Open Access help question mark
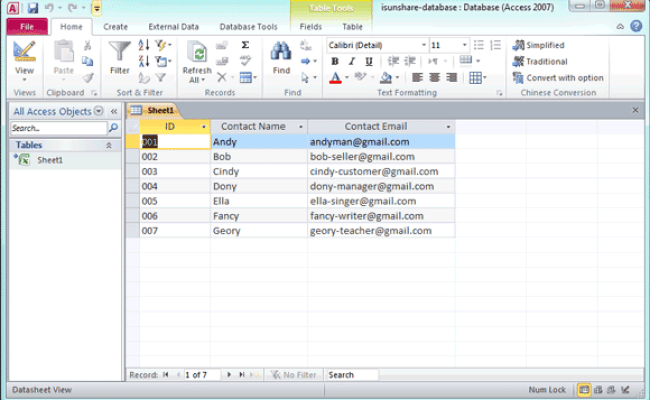 (636, 26)
